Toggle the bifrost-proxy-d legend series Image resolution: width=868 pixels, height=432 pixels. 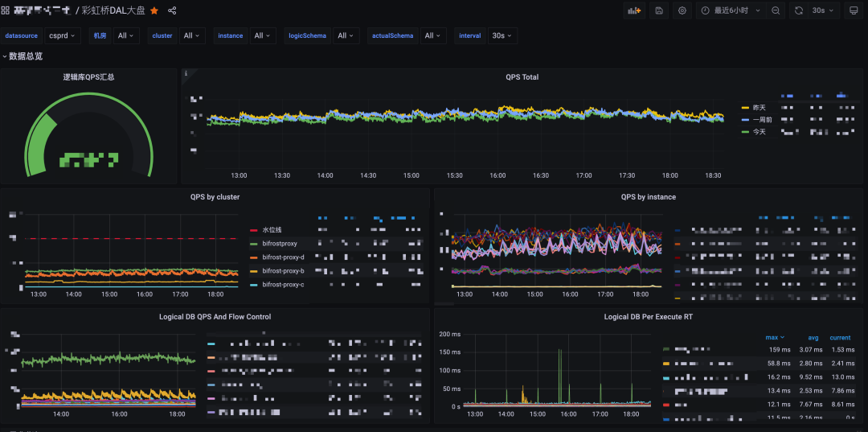pyautogui.click(x=283, y=257)
